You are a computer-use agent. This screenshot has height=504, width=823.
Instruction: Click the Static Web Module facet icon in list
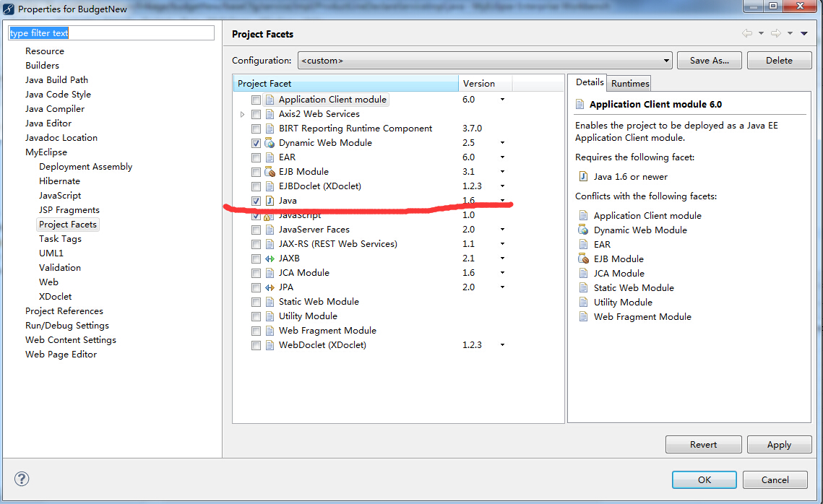click(270, 302)
